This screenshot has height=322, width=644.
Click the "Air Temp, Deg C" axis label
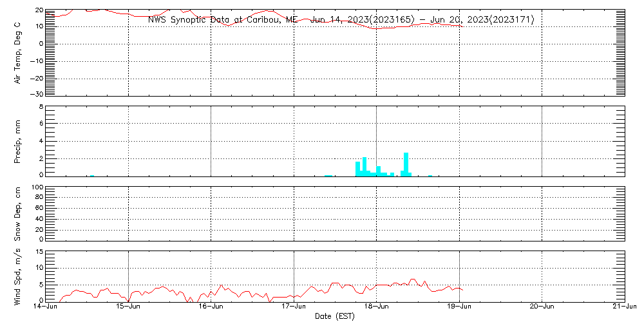click(x=18, y=52)
